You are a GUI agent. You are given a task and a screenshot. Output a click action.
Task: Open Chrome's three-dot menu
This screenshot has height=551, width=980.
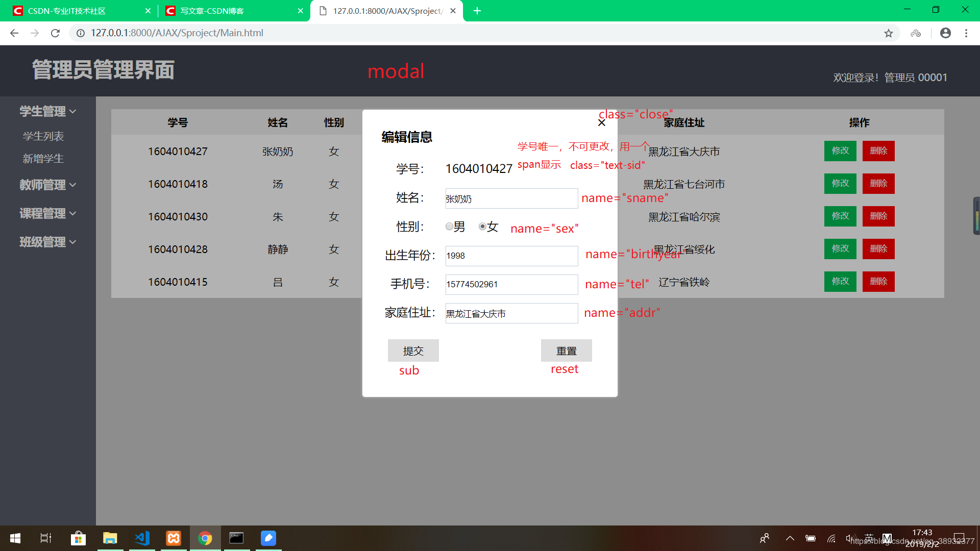pyautogui.click(x=966, y=33)
